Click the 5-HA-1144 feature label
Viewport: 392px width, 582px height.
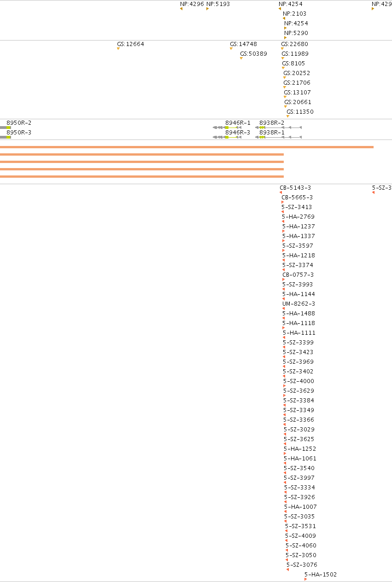coord(298,294)
